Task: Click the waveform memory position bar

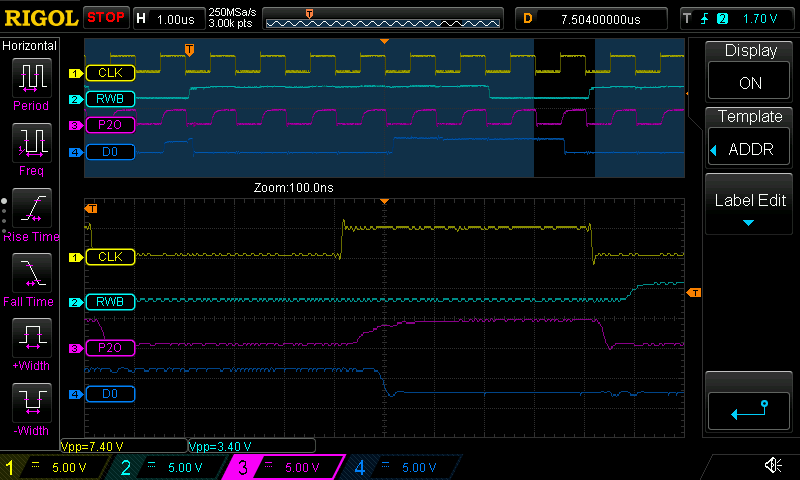Action: coord(382,18)
